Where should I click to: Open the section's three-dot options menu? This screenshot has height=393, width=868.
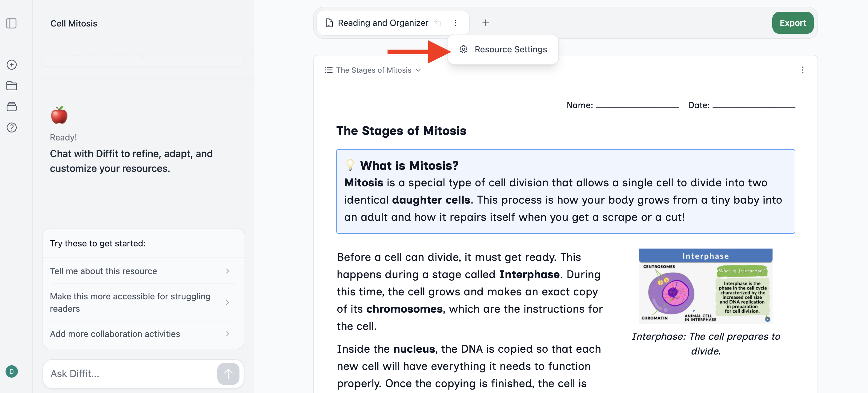click(802, 70)
